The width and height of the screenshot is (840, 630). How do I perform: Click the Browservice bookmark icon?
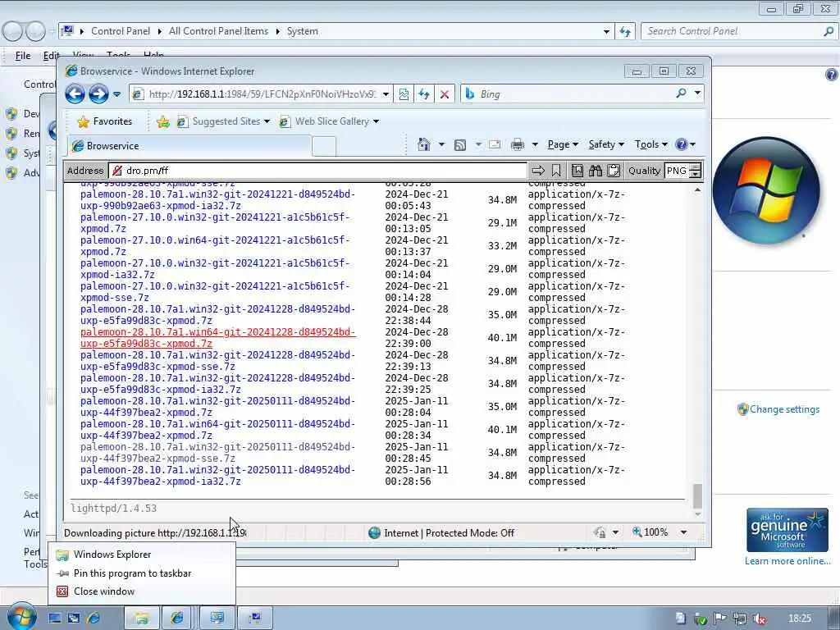[x=557, y=171]
